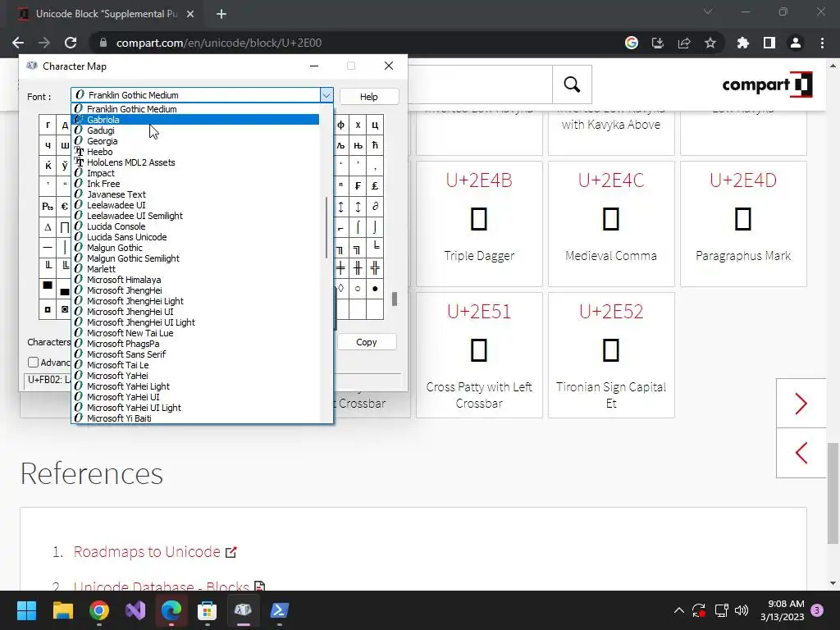Open the U+2E4B Triple Dagger card
Viewport: 840px width, 630px height.
coord(479,223)
